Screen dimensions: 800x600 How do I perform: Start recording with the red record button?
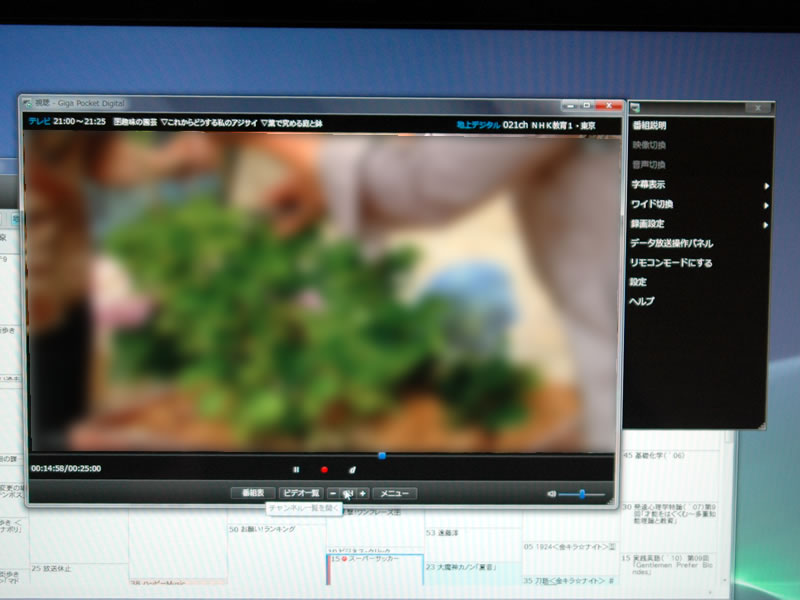324,470
